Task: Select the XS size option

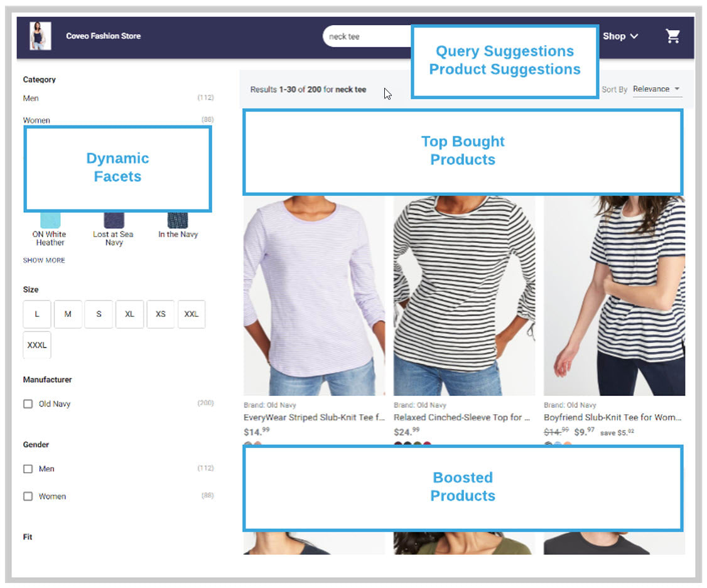Action: tap(161, 314)
